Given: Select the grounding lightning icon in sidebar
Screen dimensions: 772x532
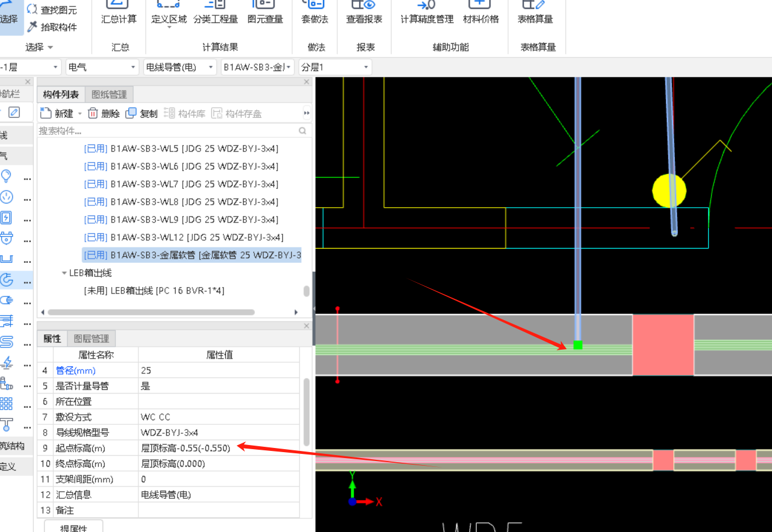Looking at the screenshot, I should click(x=7, y=362).
